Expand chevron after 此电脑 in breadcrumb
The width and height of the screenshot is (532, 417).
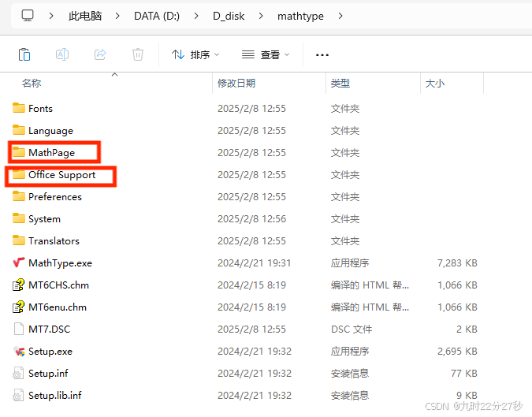pos(117,16)
